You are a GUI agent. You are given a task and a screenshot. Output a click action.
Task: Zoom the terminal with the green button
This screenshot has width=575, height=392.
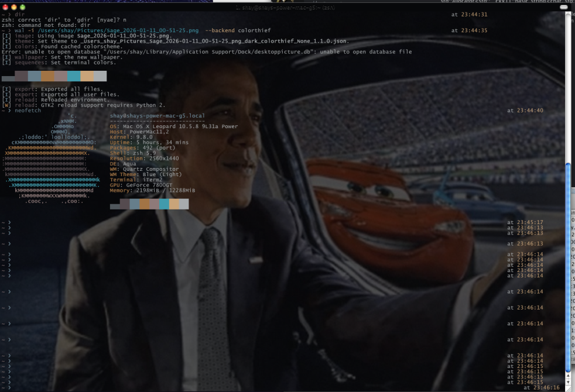pos(23,8)
